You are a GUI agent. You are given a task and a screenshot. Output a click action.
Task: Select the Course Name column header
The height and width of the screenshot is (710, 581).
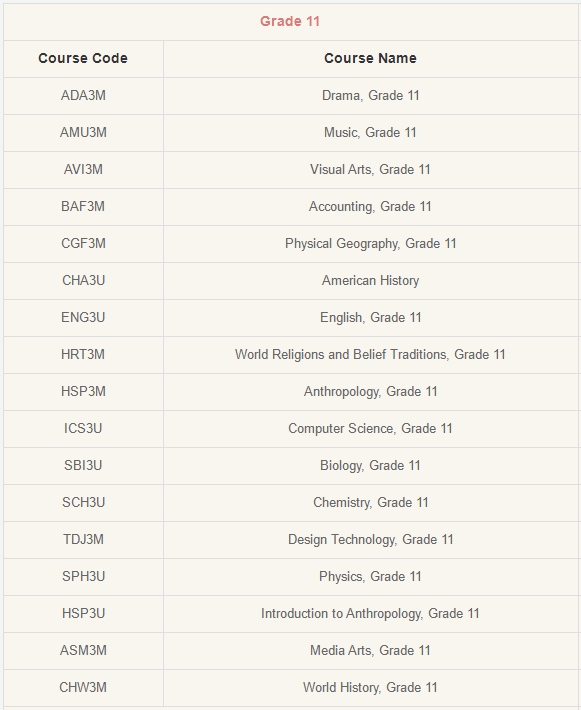coord(370,58)
